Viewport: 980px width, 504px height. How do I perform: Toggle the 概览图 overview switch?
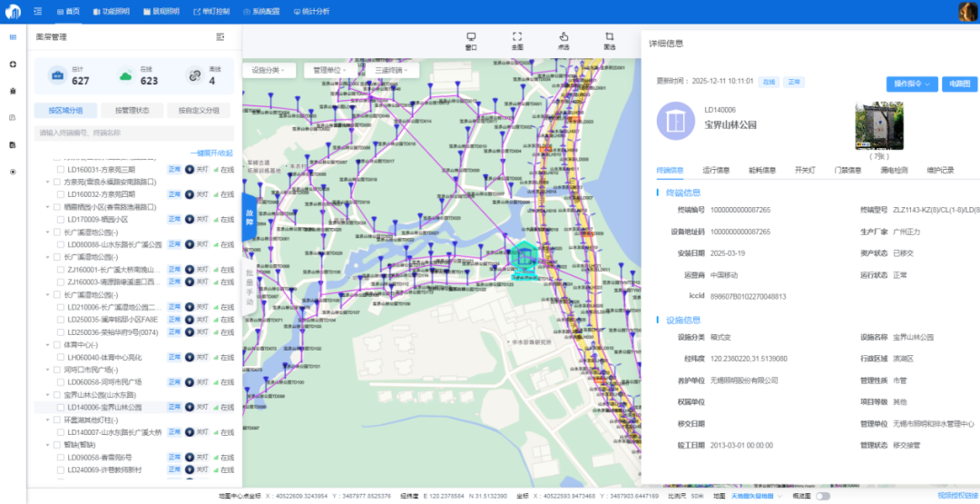coord(822,497)
